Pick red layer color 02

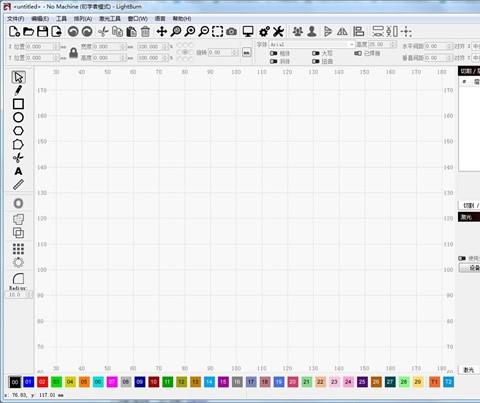42,382
